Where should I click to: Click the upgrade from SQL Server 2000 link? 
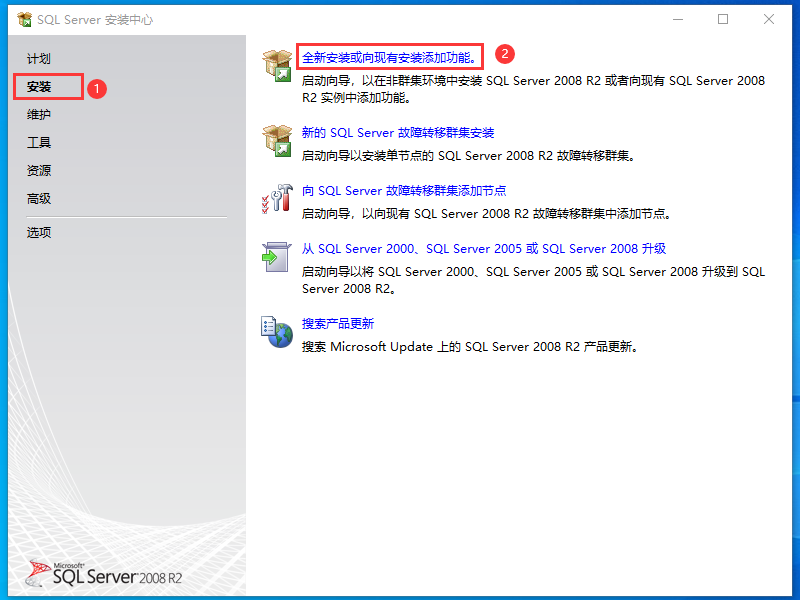pos(484,249)
